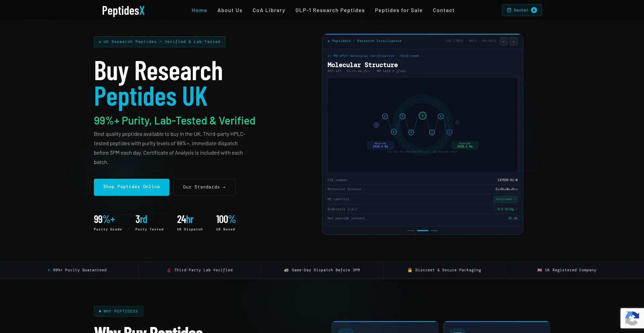The image size is (644, 333).
Task: Click Shop Peptides Online button
Action: pos(131,187)
